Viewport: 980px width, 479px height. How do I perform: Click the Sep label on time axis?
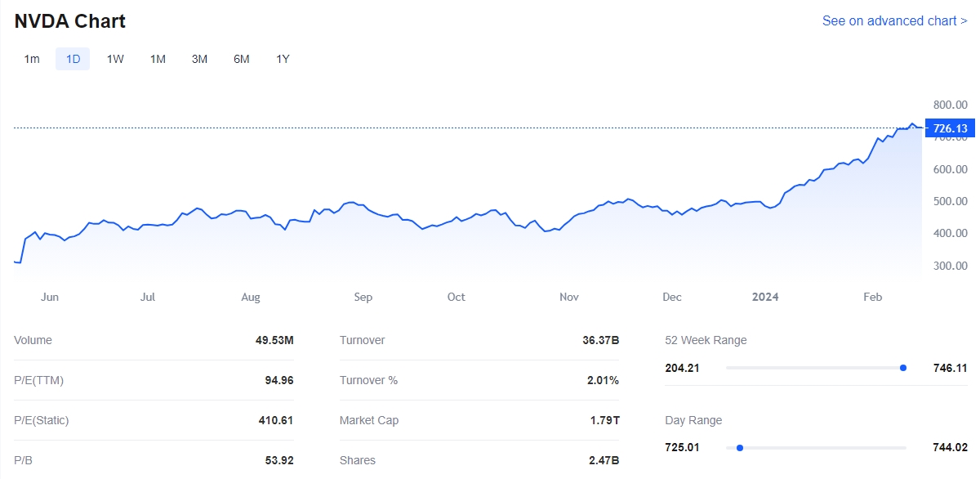[x=363, y=297]
